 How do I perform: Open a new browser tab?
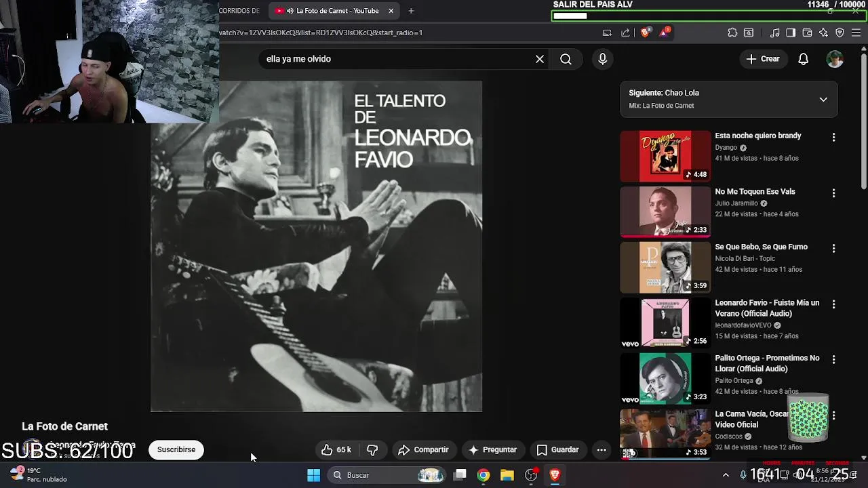pyautogui.click(x=411, y=11)
